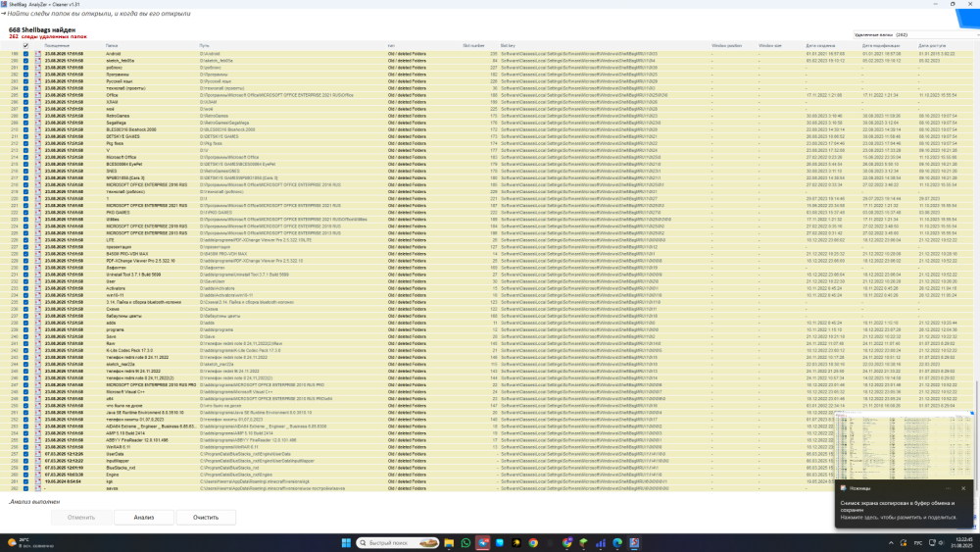Viewport: 980px width, 552px height.
Task: Open the Удаленные папки (262) filter dropdown
Action: click(x=915, y=35)
